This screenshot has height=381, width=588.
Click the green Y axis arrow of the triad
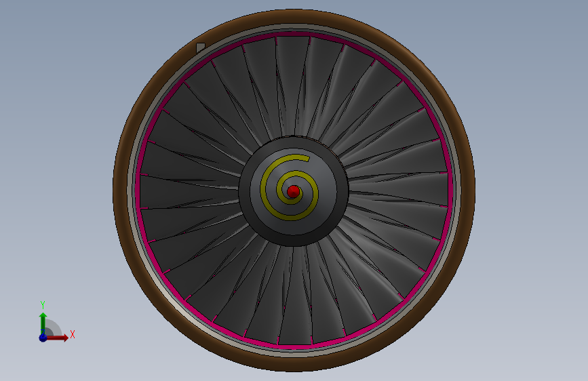pyautogui.click(x=43, y=323)
